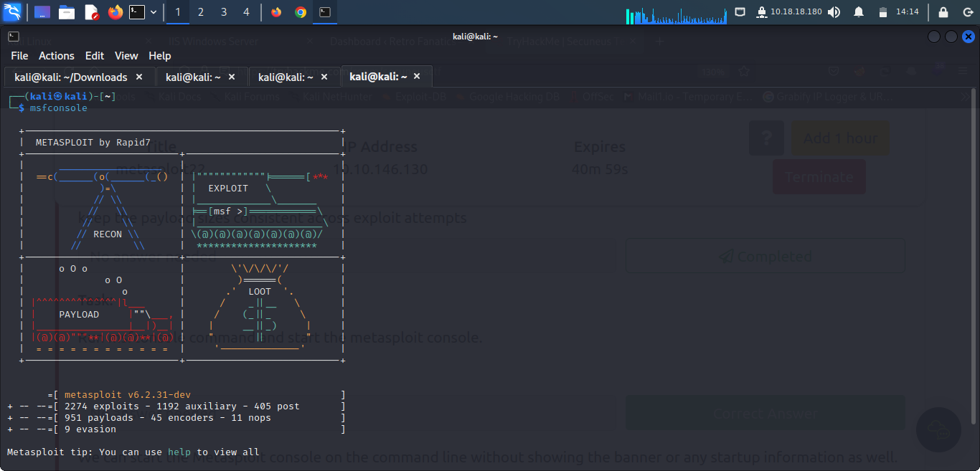Click the wired network panel icon
The width and height of the screenshot is (980, 471).
[740, 12]
